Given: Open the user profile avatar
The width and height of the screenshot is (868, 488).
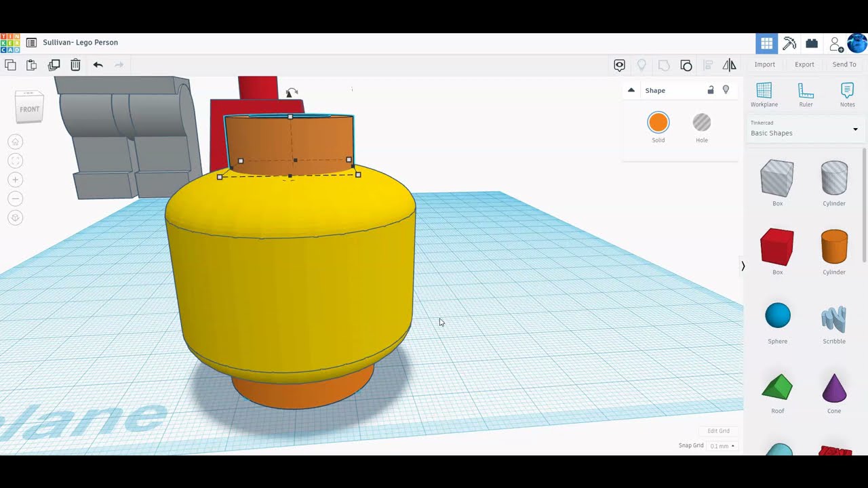Looking at the screenshot, I should click(x=857, y=43).
